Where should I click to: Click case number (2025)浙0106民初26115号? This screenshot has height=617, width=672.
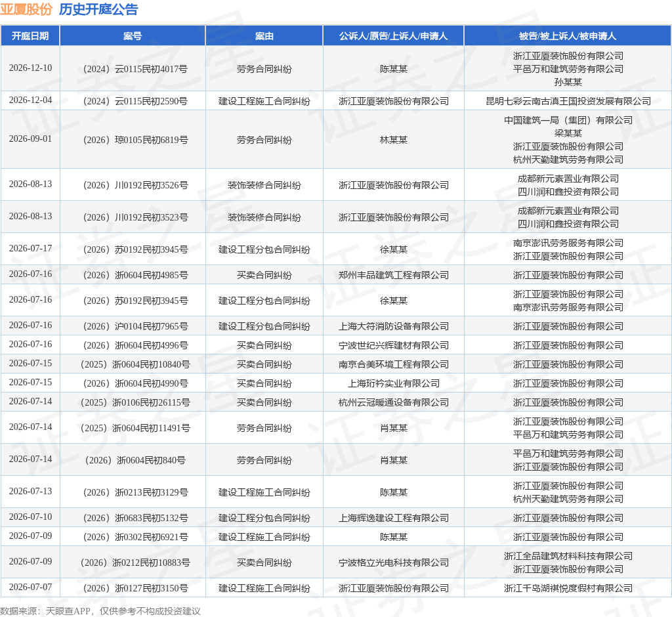pos(135,402)
